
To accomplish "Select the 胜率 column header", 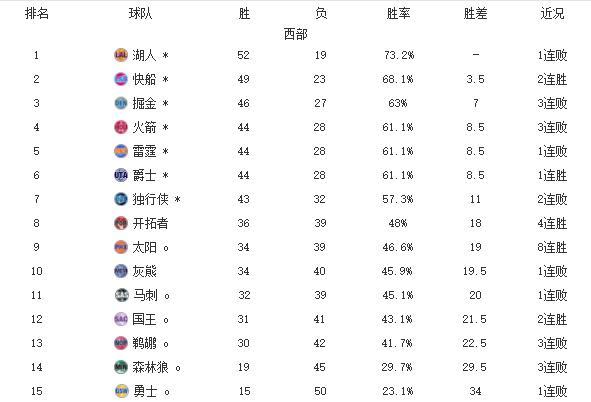I will 398,14.
